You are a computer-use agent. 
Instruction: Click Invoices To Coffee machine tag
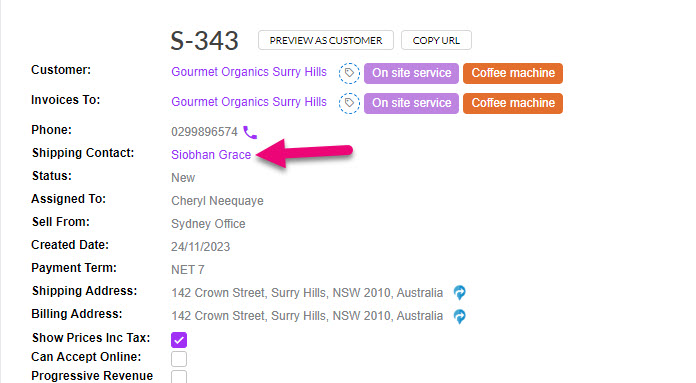513,103
